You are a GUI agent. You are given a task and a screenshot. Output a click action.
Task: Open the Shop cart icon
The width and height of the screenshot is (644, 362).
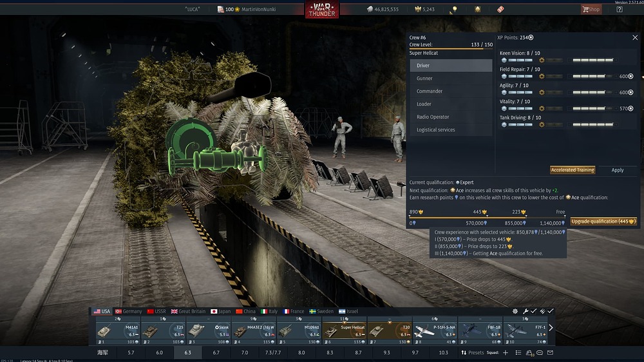coord(591,9)
